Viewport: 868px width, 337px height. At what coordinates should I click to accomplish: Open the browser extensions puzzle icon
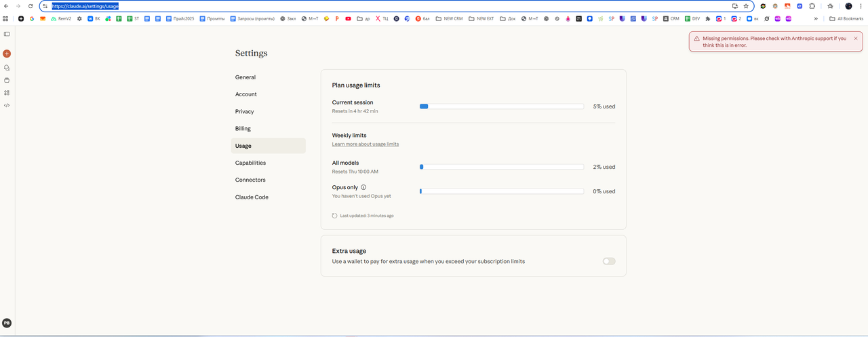(x=812, y=6)
